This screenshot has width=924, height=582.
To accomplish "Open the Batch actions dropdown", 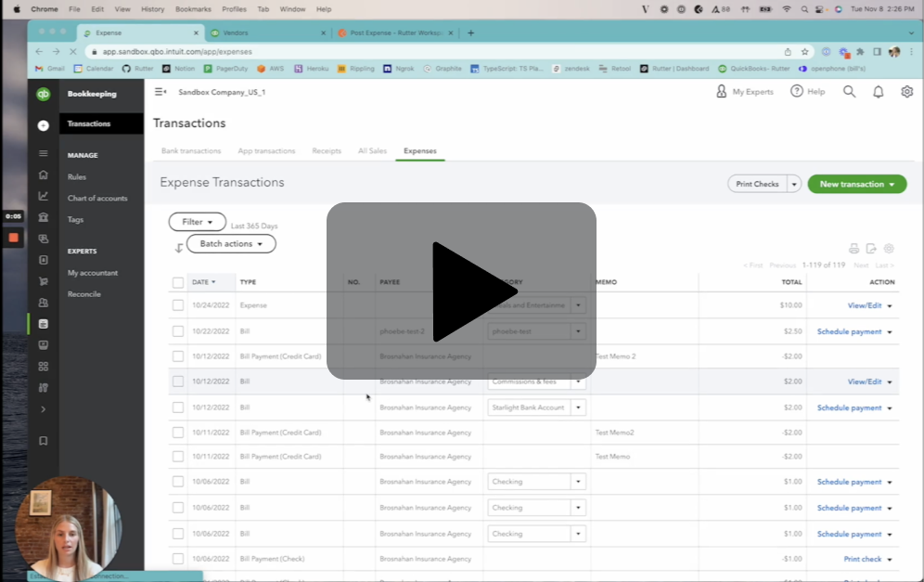I will [x=230, y=243].
